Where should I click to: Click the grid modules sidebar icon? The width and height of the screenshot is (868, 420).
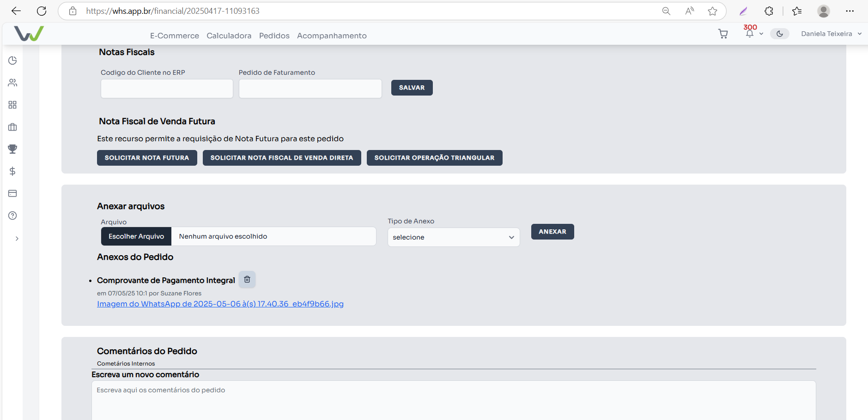click(12, 105)
